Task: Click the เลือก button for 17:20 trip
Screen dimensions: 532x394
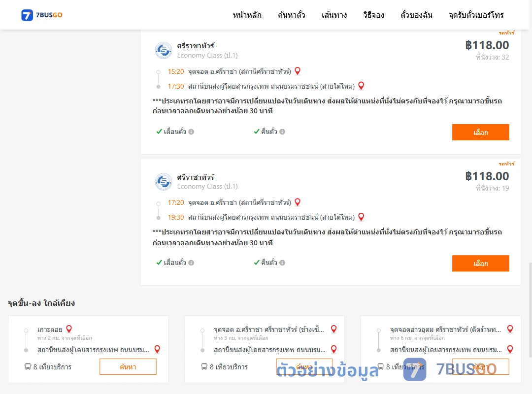Action: tap(480, 263)
